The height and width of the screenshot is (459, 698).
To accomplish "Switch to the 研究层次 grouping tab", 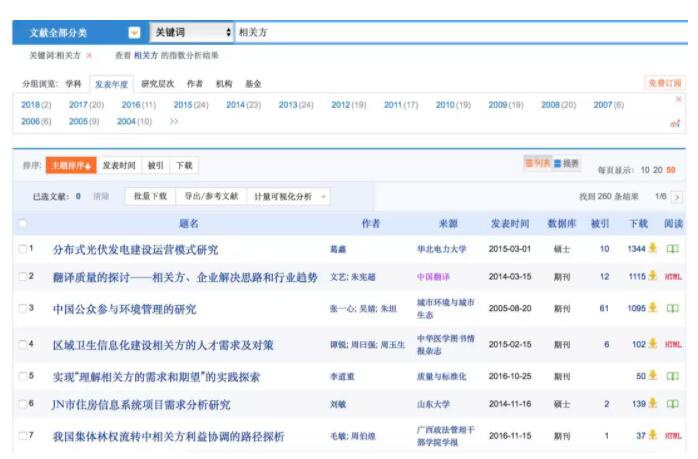I will pyautogui.click(x=158, y=84).
